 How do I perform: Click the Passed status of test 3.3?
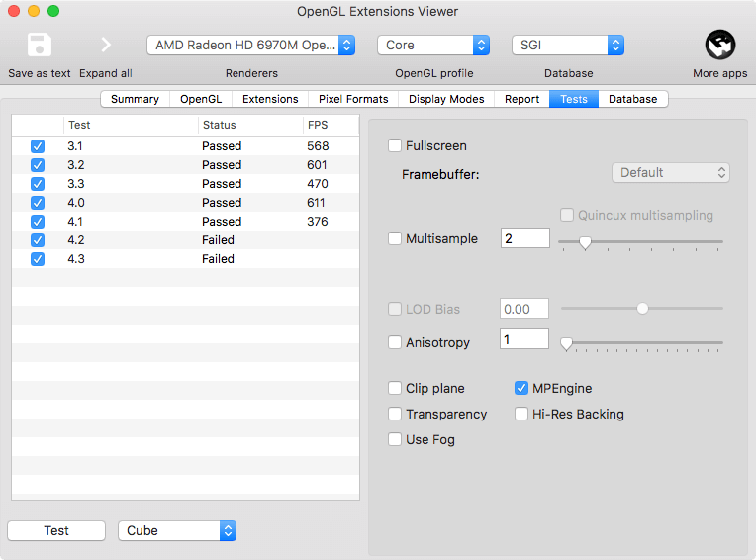222,184
